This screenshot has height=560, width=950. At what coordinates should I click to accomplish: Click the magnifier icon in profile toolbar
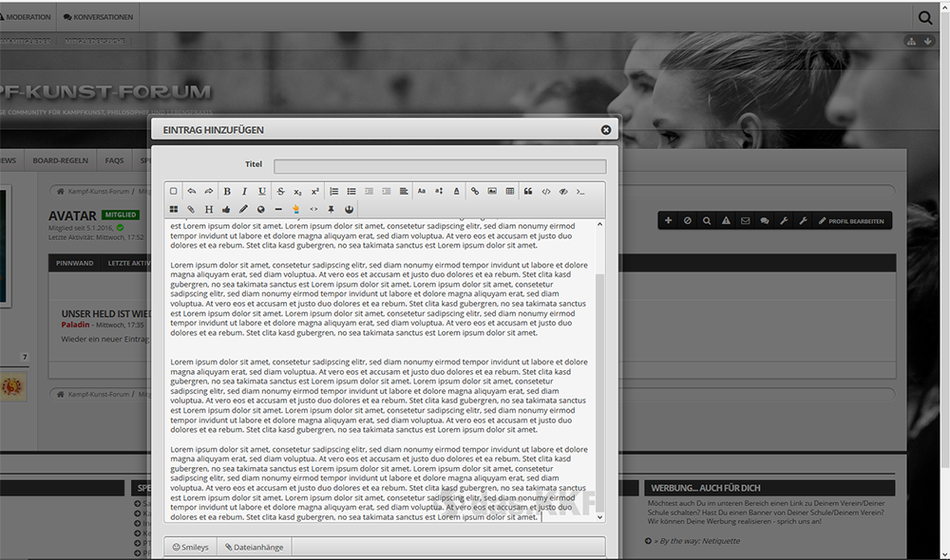tap(707, 221)
